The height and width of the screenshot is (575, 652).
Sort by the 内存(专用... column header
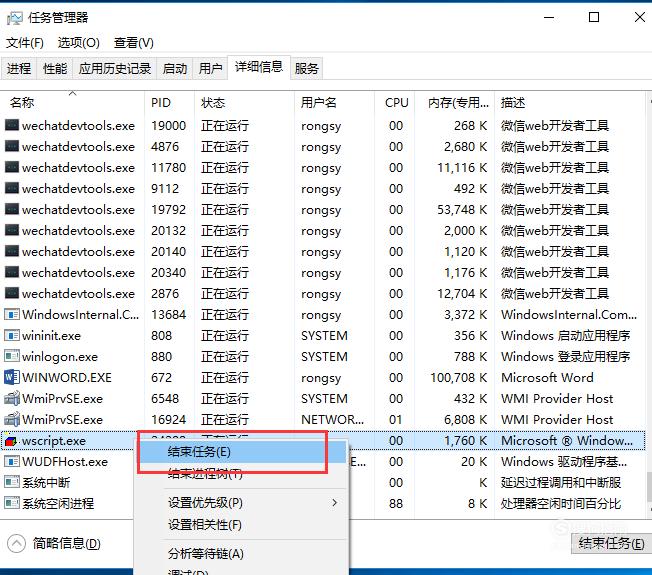pos(454,102)
